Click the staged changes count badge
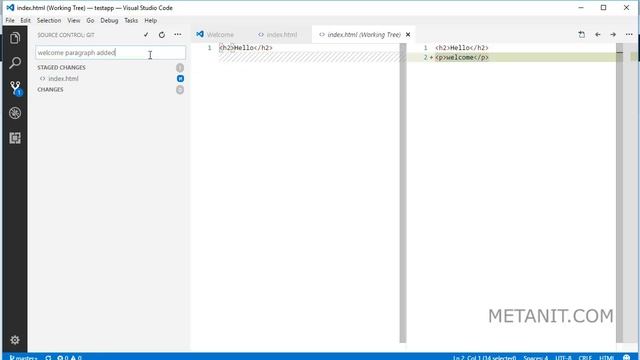Image resolution: width=640 pixels, height=360 pixels. pyautogui.click(x=180, y=67)
